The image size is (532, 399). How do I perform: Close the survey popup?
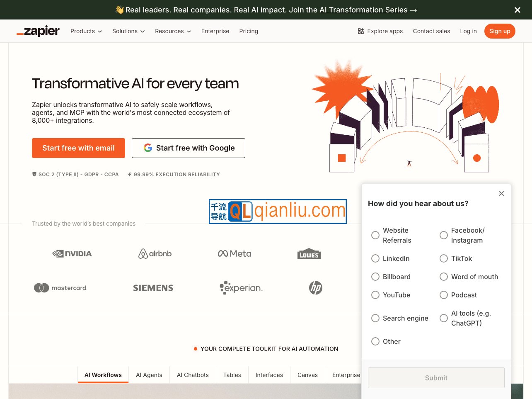pyautogui.click(x=501, y=194)
